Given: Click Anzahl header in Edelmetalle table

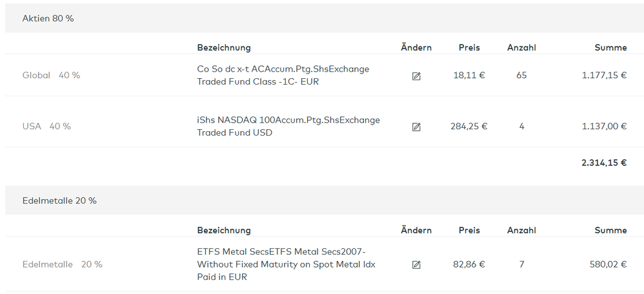Looking at the screenshot, I should click(521, 230).
